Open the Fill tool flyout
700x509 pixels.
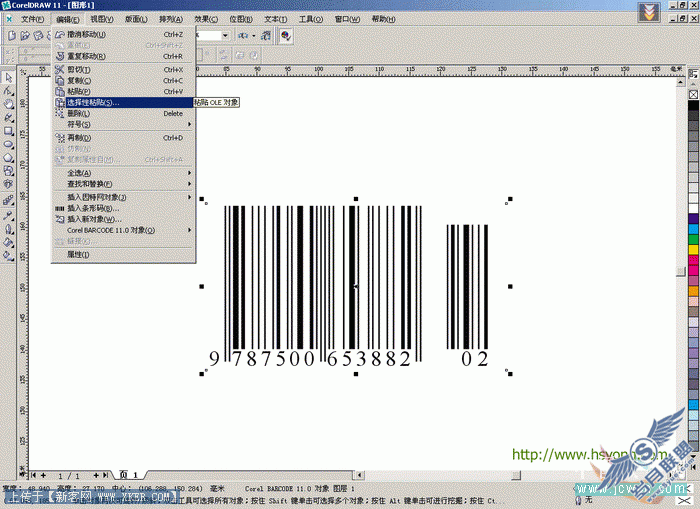[x=8, y=243]
